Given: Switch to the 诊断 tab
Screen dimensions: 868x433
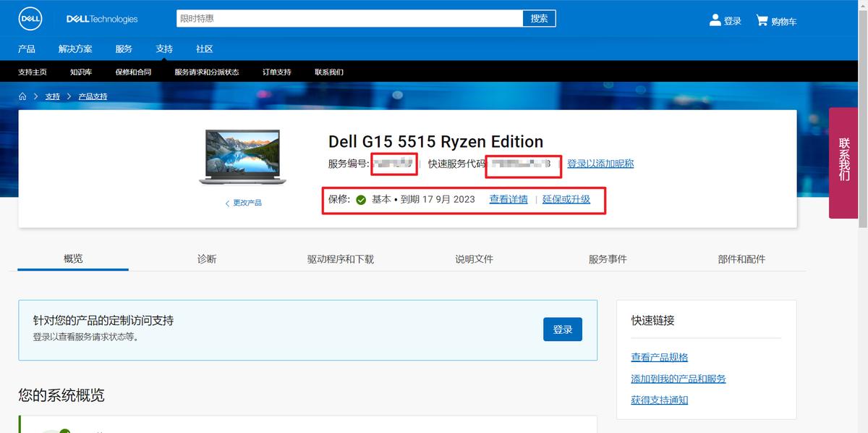Looking at the screenshot, I should [x=207, y=258].
